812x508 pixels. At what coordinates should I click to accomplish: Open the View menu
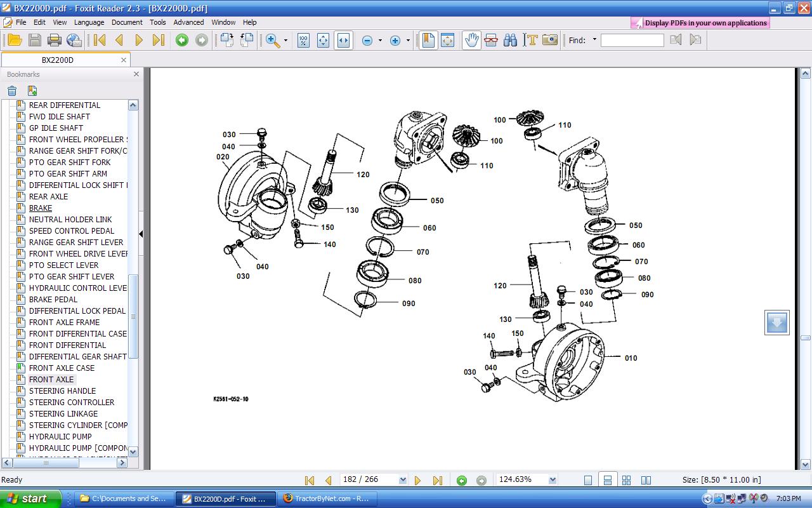click(60, 22)
